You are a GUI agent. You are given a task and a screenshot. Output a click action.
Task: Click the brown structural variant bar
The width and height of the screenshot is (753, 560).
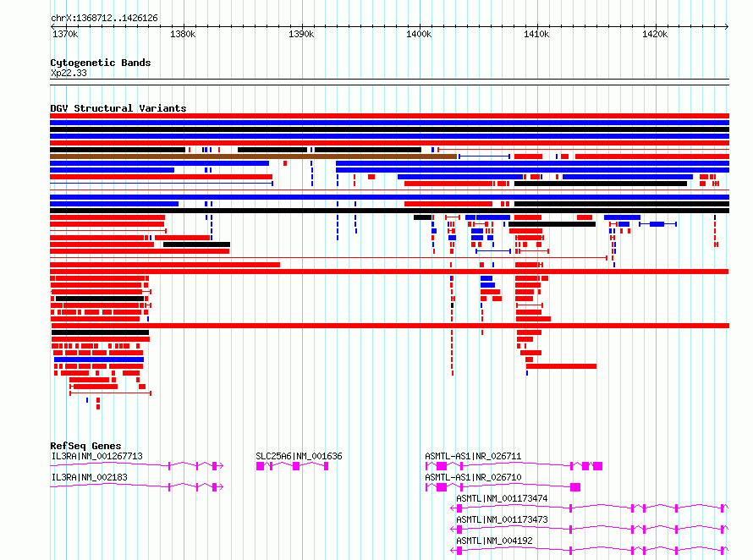pos(253,156)
